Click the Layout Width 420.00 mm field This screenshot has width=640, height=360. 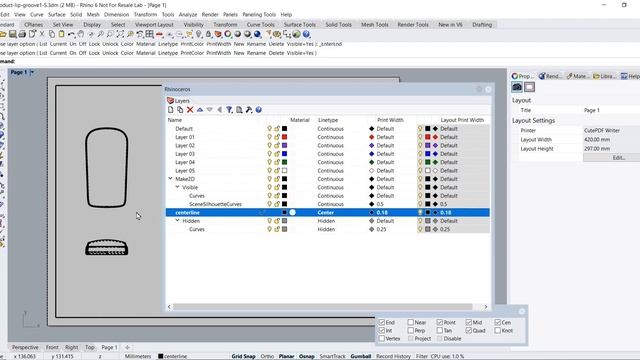[x=611, y=140]
